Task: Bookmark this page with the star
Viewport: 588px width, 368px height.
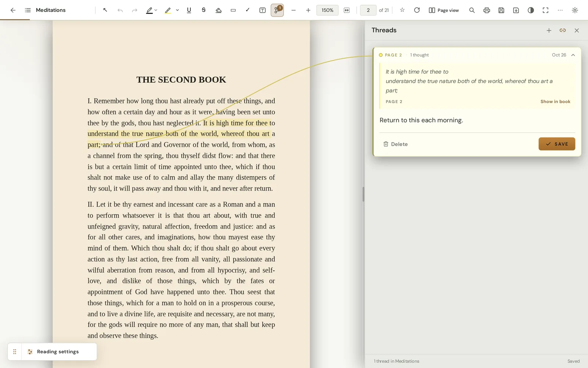Action: [x=402, y=10]
